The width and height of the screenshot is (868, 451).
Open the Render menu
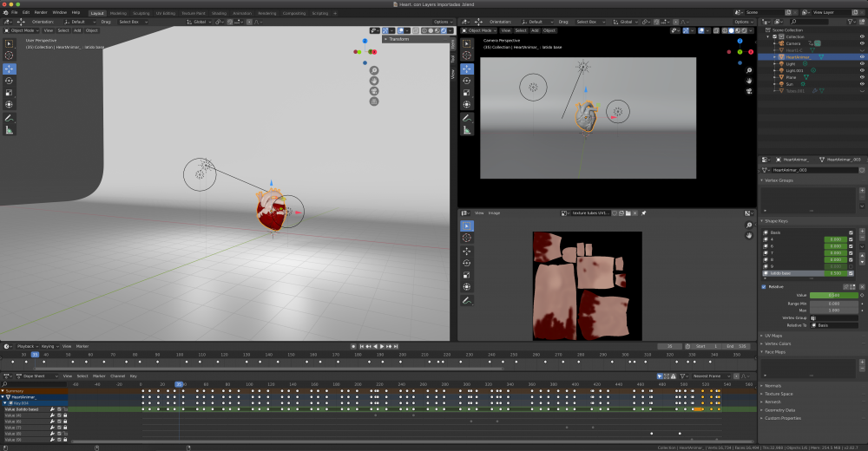click(x=41, y=12)
